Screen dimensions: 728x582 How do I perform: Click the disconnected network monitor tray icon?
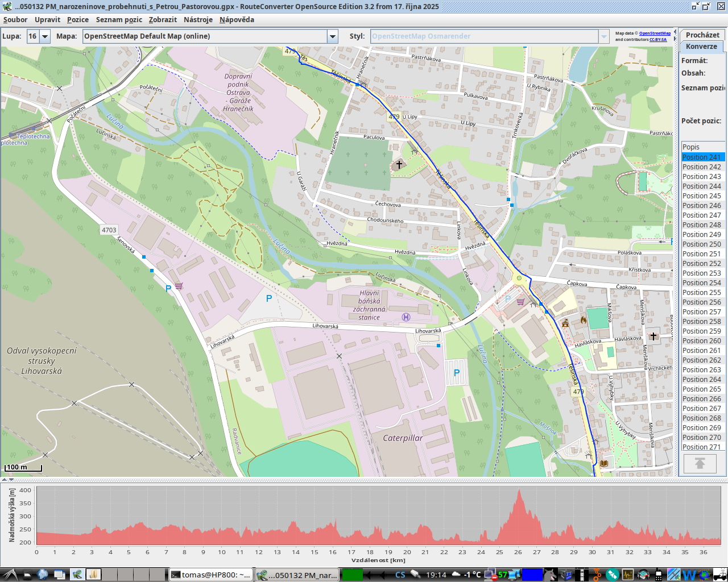[489, 575]
